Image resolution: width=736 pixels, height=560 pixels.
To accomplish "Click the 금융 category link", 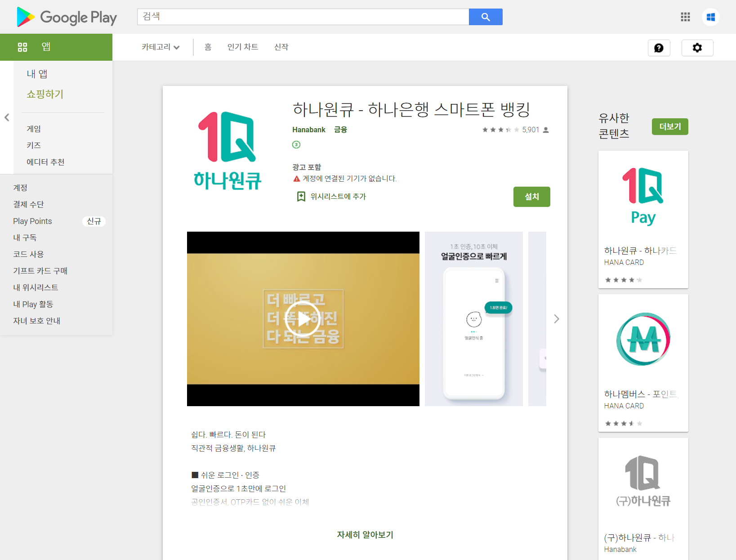I will (x=340, y=130).
